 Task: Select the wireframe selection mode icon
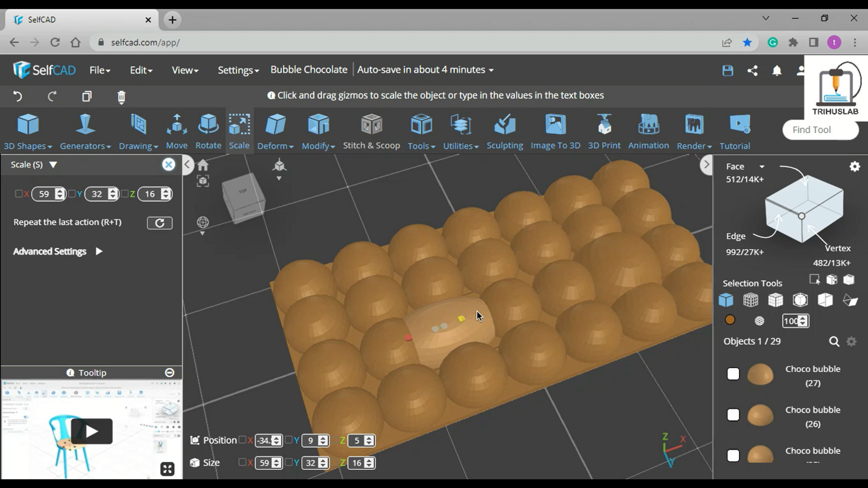(x=750, y=300)
